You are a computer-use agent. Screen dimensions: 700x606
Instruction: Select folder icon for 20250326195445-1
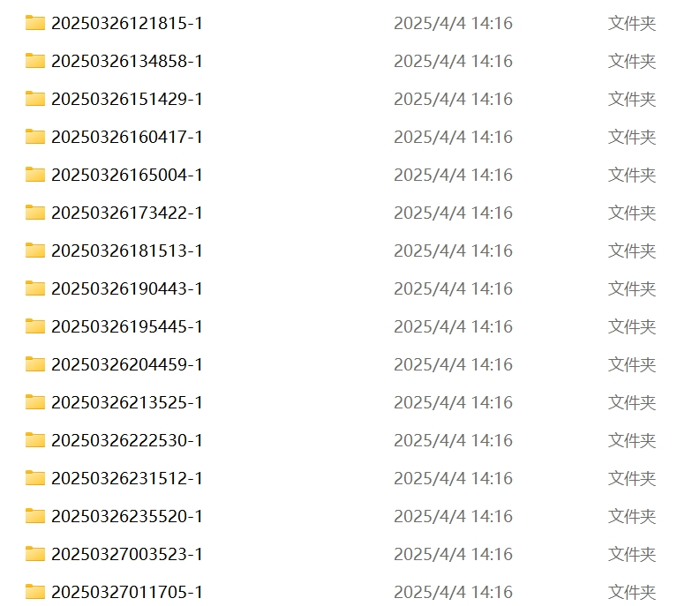click(x=35, y=326)
